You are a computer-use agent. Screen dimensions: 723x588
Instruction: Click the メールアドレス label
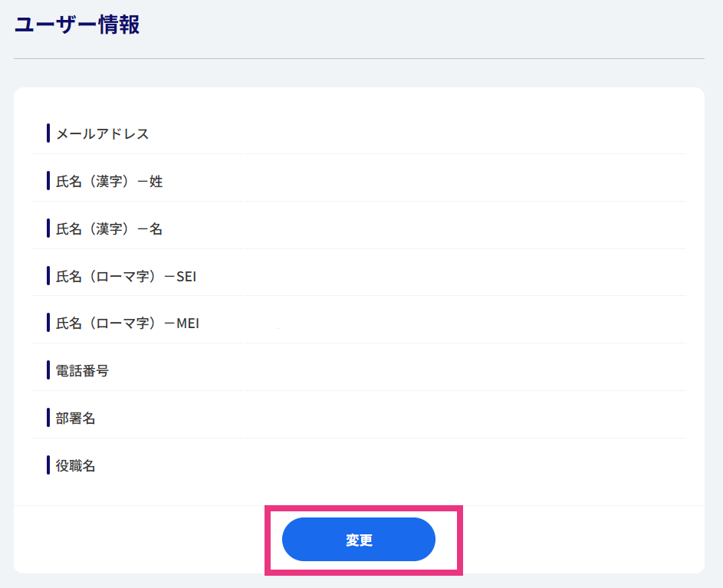pyautogui.click(x=103, y=133)
